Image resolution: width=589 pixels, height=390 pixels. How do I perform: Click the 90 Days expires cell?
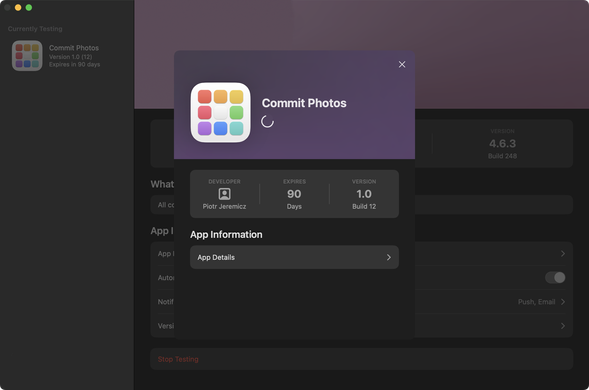pyautogui.click(x=294, y=194)
